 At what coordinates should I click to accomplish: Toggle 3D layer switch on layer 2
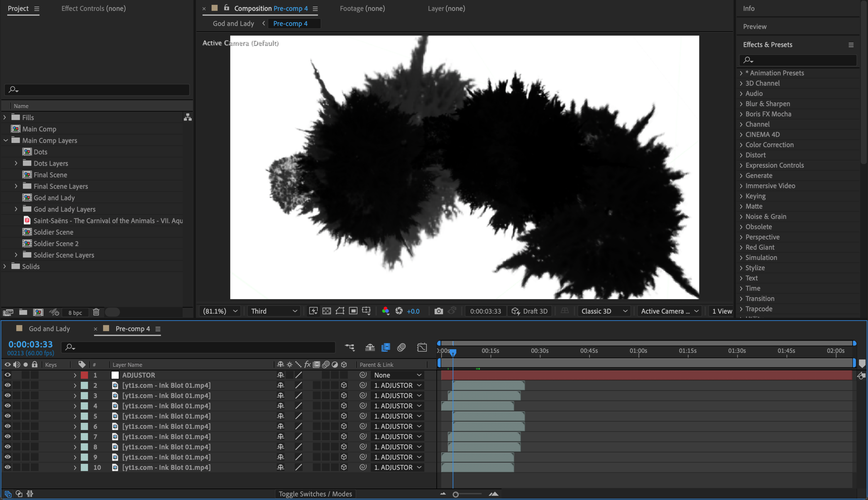344,385
